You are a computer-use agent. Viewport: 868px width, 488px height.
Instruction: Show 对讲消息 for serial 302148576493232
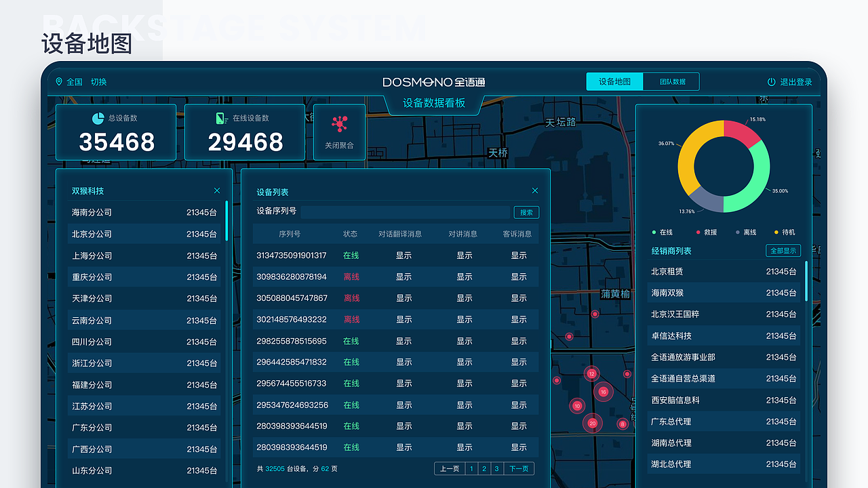(465, 319)
